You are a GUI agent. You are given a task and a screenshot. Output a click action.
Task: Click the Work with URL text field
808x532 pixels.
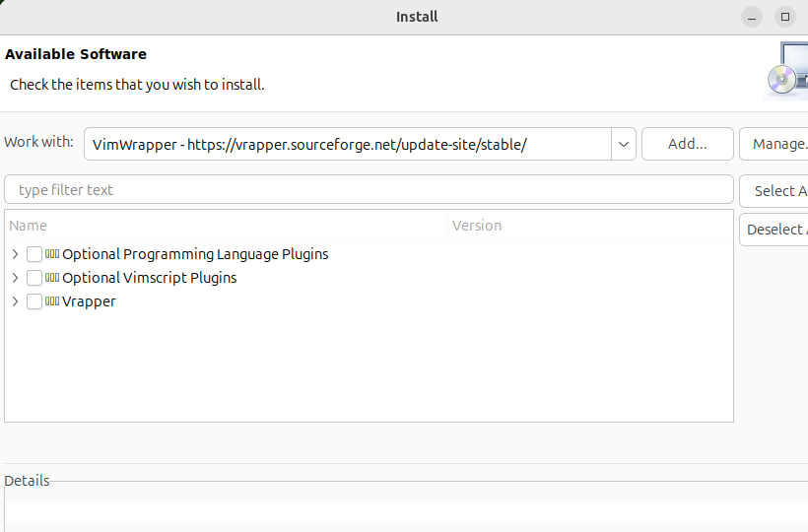[x=347, y=144]
